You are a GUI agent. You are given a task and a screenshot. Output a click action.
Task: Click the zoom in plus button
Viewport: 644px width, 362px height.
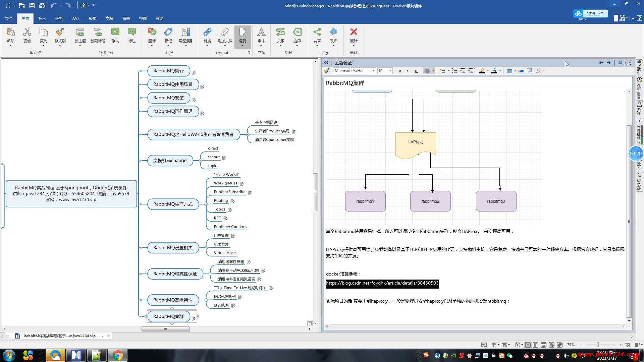click(621, 345)
